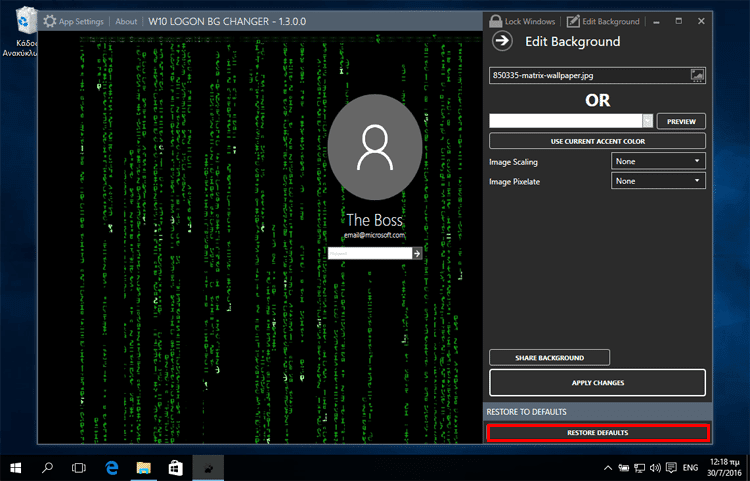Click the white color picker box

tap(565, 121)
